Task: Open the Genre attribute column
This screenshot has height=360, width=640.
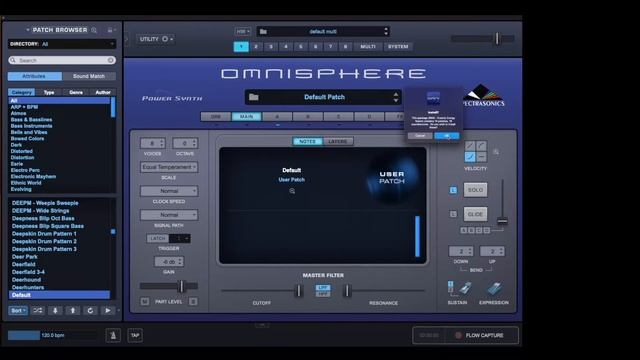Action: point(76,92)
